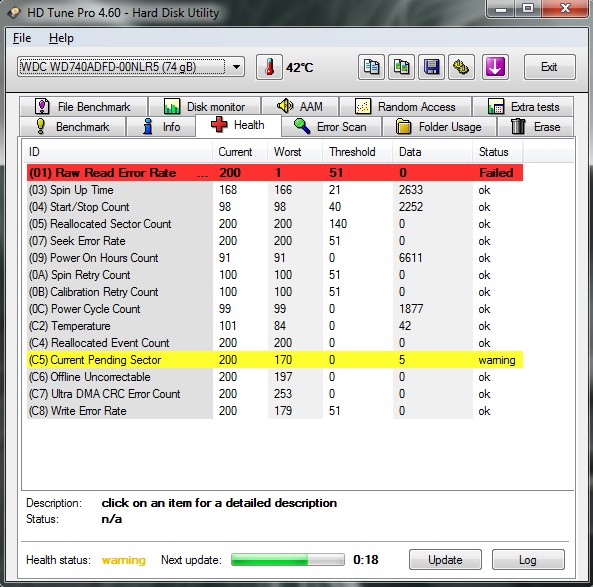Viewport: 593px width, 587px height.
Task: Select the Reallocated Event Count row
Action: click(275, 343)
